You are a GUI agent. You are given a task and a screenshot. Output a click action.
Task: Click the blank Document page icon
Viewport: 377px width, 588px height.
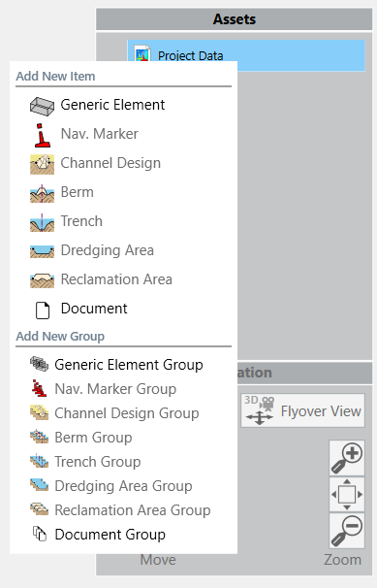[x=43, y=310]
